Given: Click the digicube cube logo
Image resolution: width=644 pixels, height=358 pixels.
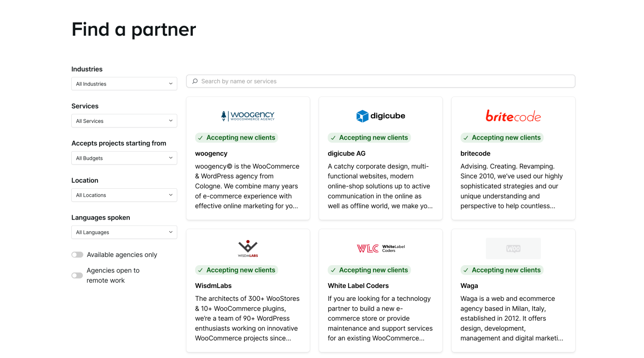Looking at the screenshot, I should tap(363, 116).
